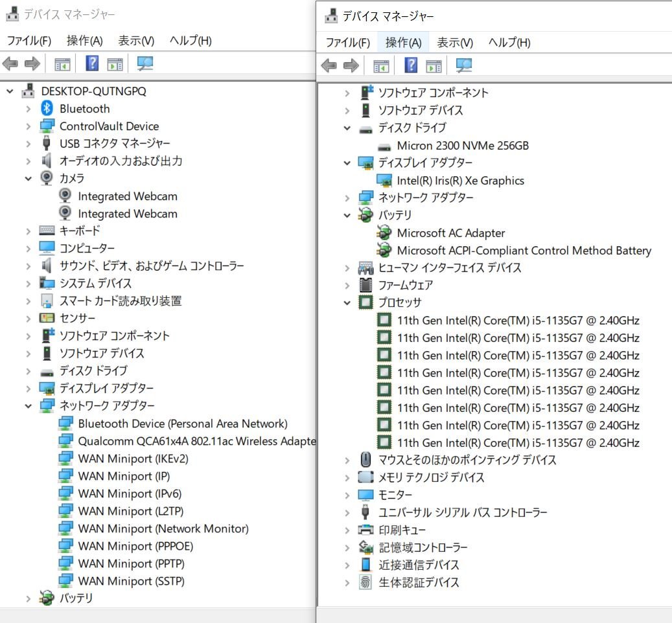Click the カメラ webcam category icon
Image resolution: width=672 pixels, height=623 pixels.
coord(47,177)
